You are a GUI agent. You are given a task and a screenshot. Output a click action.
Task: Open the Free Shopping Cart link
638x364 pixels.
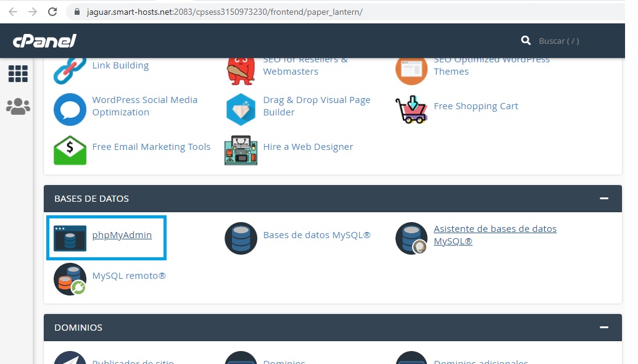tap(476, 106)
